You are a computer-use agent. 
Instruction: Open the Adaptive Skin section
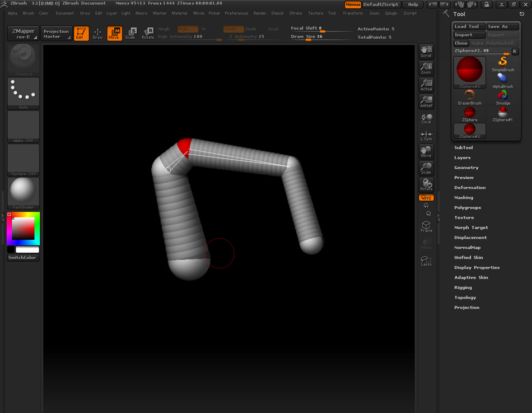pyautogui.click(x=470, y=277)
